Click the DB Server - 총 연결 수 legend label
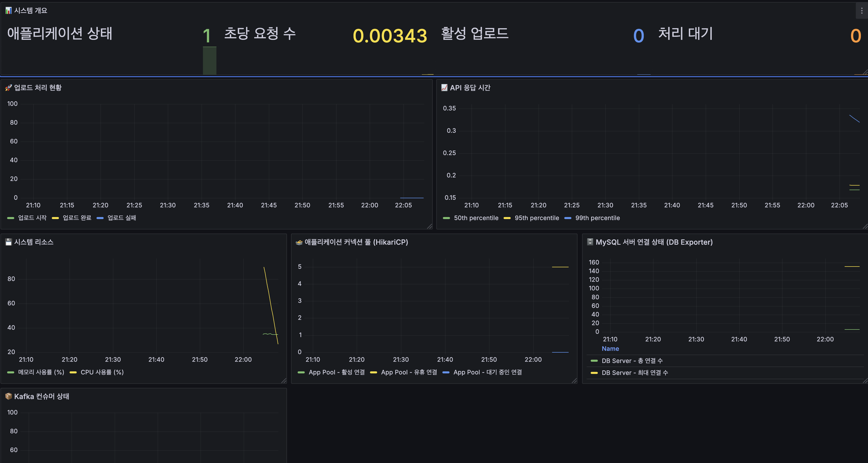Screen dimensions: 868x463 (632, 360)
